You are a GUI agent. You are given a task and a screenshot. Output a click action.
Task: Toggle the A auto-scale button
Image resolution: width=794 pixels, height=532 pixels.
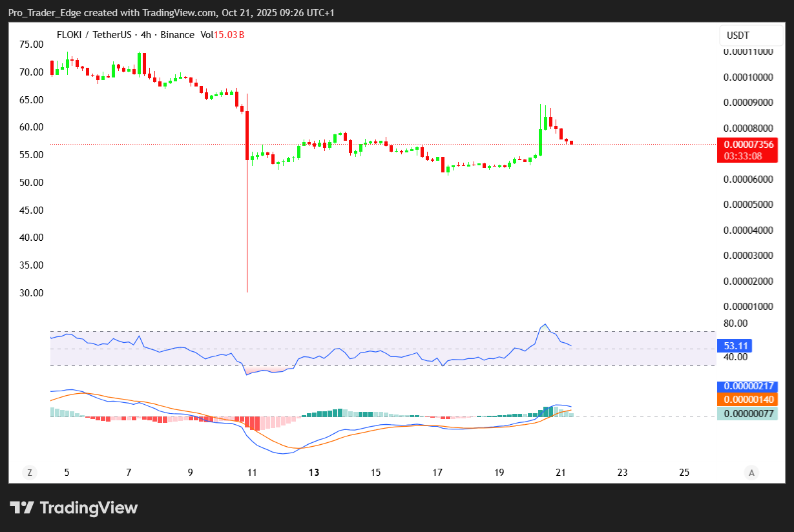tap(751, 473)
